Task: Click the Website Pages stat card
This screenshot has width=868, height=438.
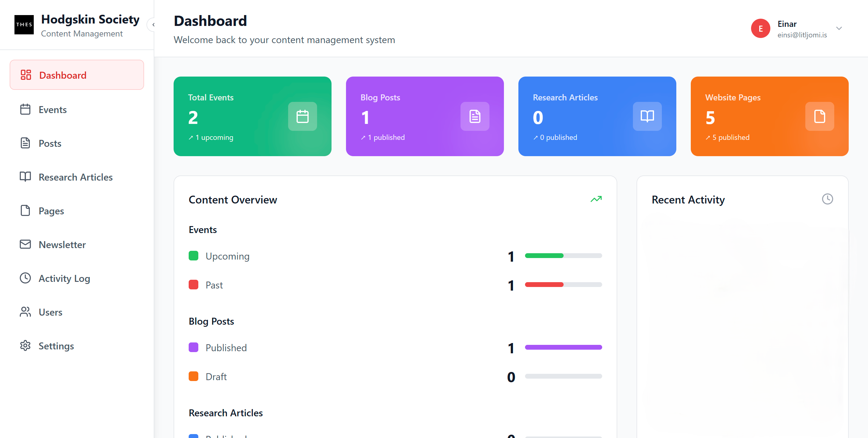Action: [x=769, y=116]
